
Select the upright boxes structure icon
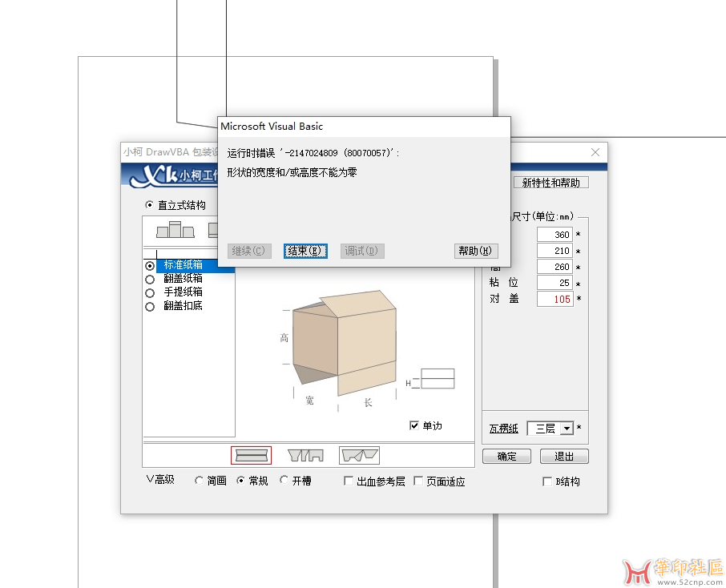point(175,230)
